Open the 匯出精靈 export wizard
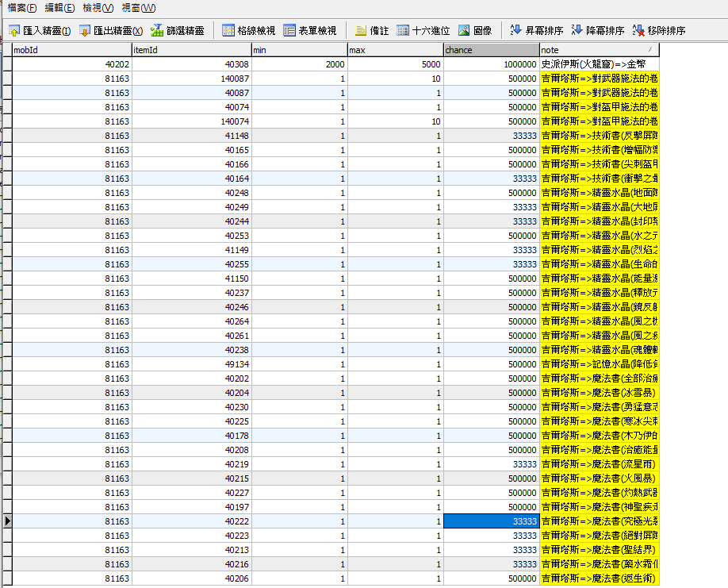This screenshot has height=588, width=728. click(110, 31)
